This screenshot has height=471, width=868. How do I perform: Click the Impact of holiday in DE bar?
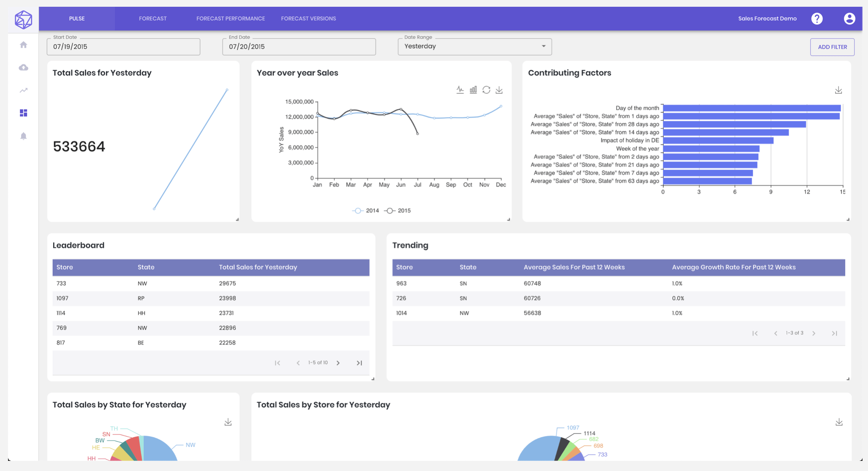click(x=718, y=141)
